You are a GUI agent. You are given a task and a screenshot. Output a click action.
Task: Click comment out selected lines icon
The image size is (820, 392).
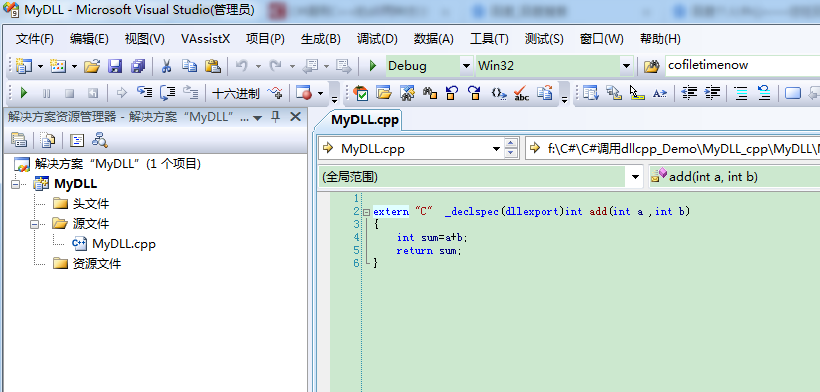[x=741, y=94]
